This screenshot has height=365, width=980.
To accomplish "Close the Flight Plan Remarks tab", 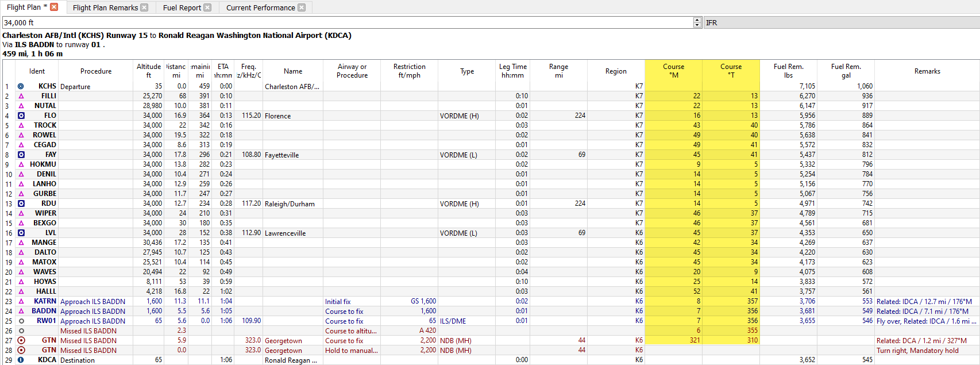I will (x=144, y=7).
